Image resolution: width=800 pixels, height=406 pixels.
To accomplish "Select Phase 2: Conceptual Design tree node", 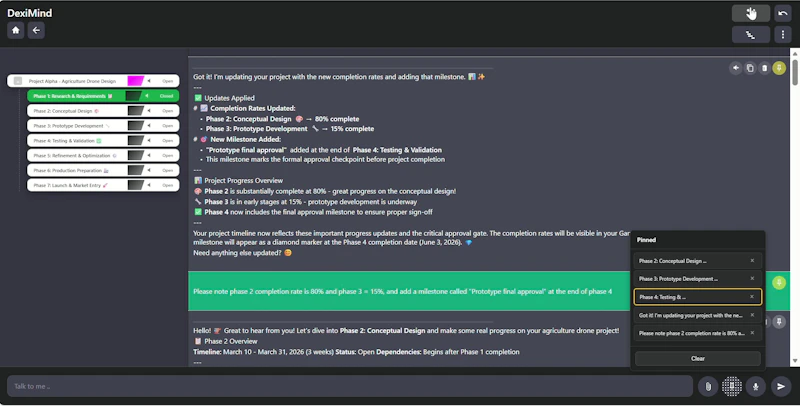I will [x=103, y=111].
